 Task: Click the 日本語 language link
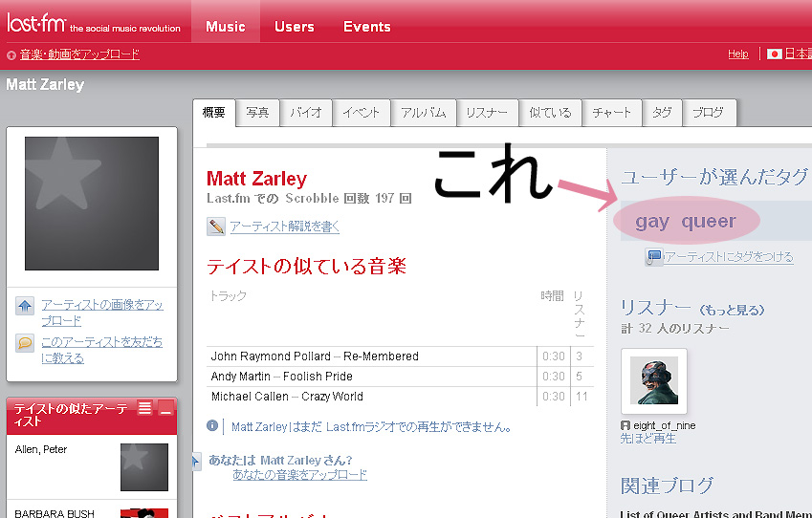tap(798, 54)
